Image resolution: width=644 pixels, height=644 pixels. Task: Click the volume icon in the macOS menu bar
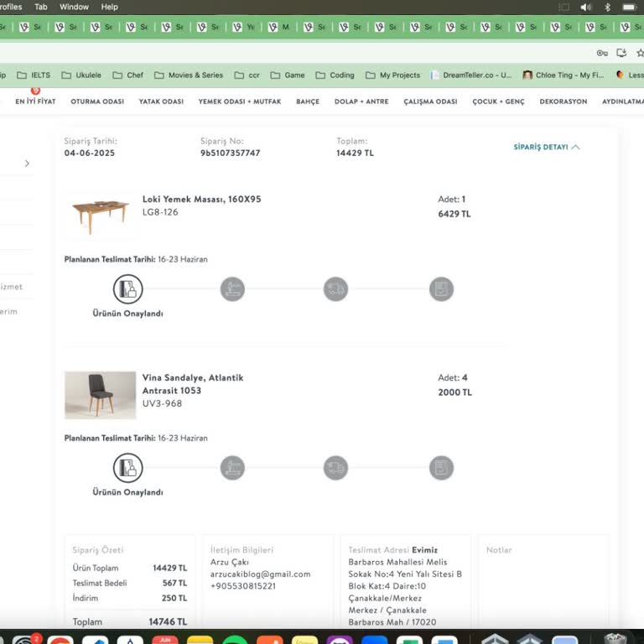(x=586, y=7)
